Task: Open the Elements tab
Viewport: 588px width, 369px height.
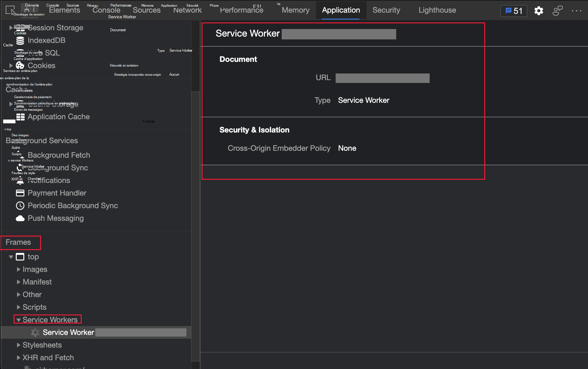Action: tap(64, 10)
